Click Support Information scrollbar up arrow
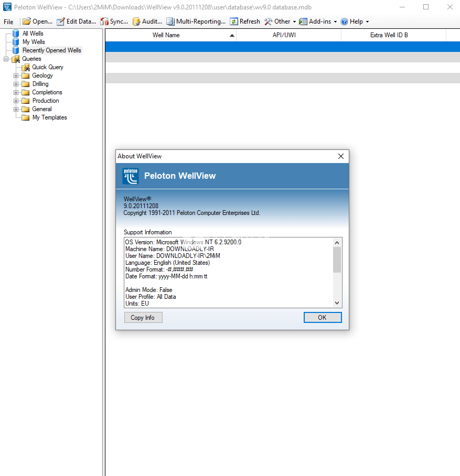 tap(337, 243)
